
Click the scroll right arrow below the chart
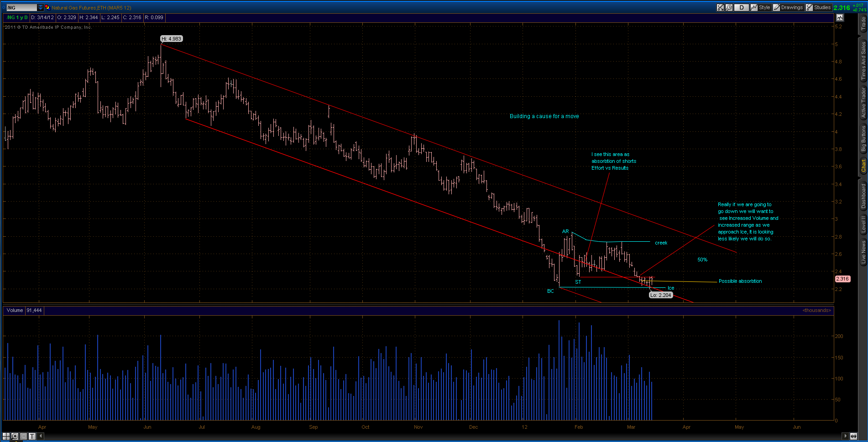click(846, 436)
